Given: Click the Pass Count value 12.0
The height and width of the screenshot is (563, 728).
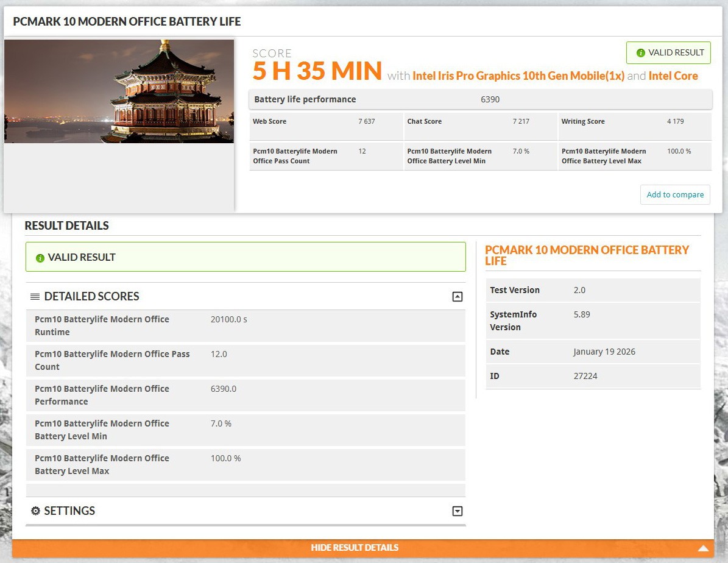Looking at the screenshot, I should 219,355.
